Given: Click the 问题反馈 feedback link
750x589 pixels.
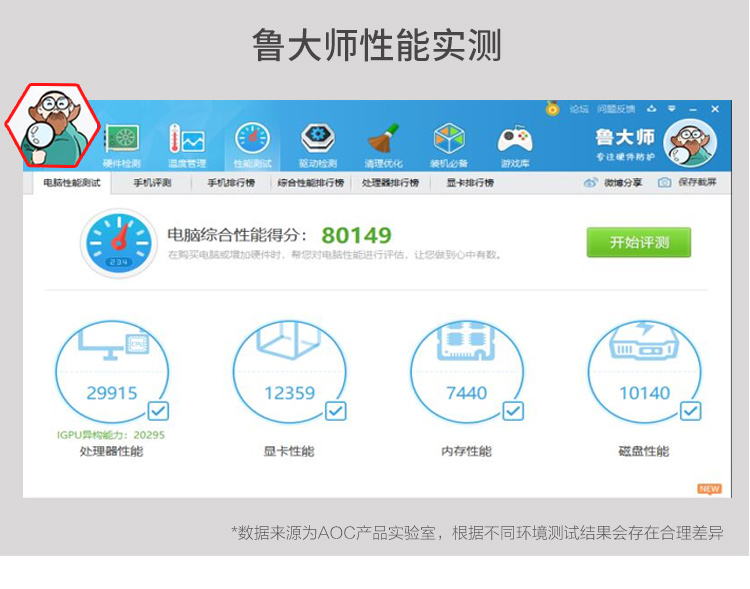Looking at the screenshot, I should click(x=615, y=109).
